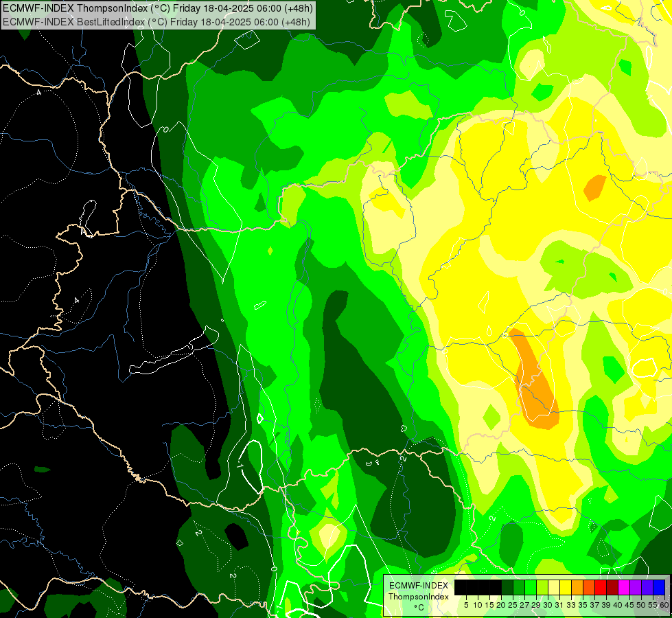Click the dark red 39-40 legend swatch
This screenshot has width=672, height=618.
coord(612,587)
